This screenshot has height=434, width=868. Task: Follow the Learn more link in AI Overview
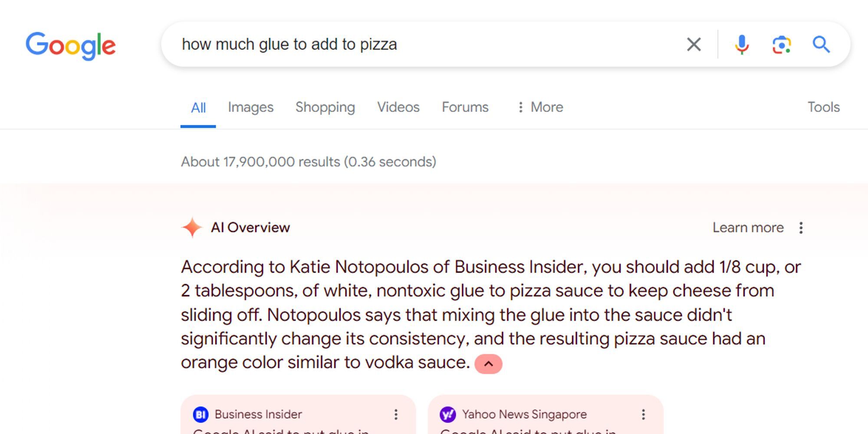[x=748, y=227]
